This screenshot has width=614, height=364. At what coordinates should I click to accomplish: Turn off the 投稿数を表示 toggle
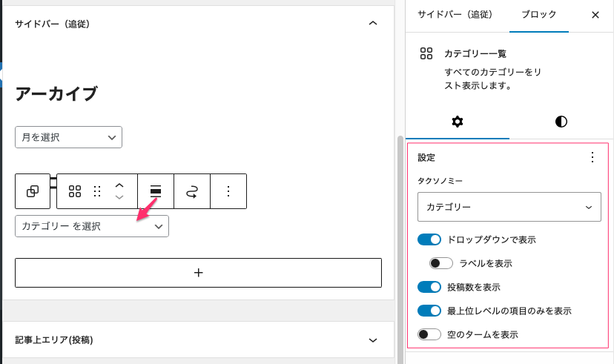429,287
